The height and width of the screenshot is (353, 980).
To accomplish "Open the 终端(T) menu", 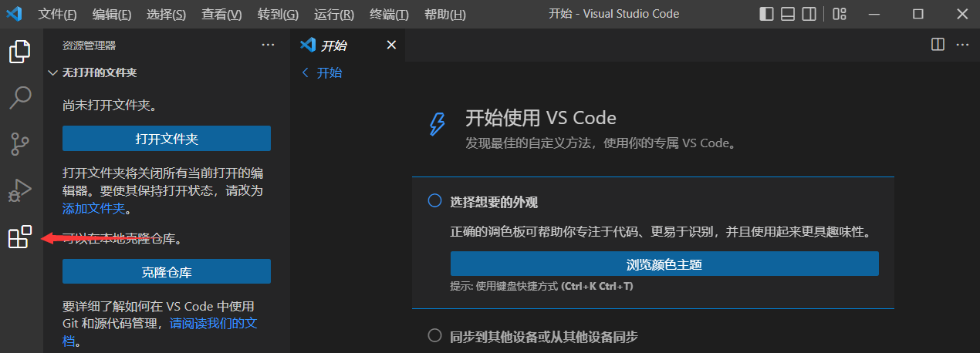I will click(389, 15).
